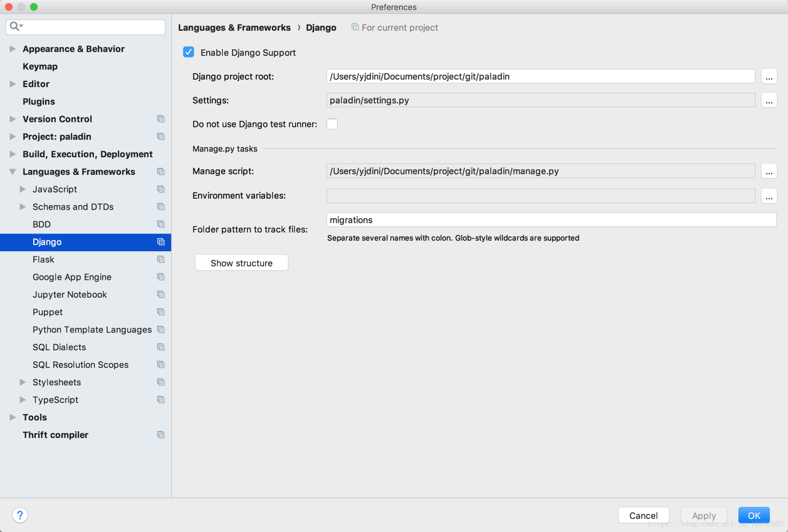Click browse for Django project root
The width and height of the screenshot is (788, 532).
[769, 76]
